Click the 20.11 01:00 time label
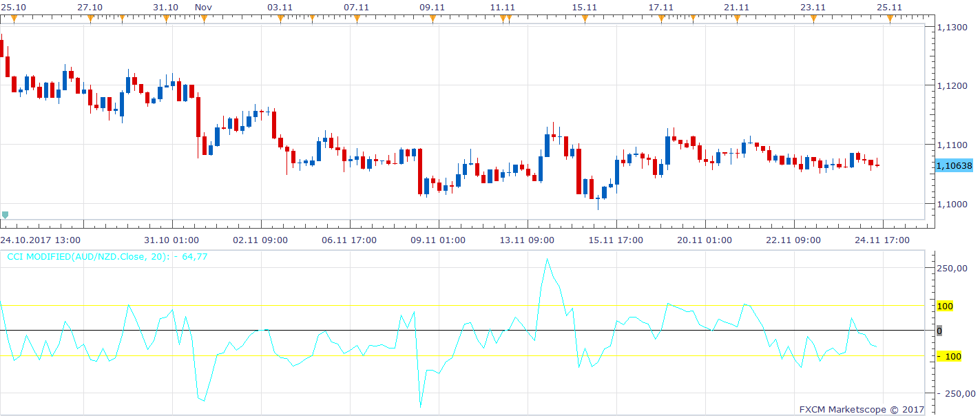The width and height of the screenshot is (980, 416). click(703, 240)
